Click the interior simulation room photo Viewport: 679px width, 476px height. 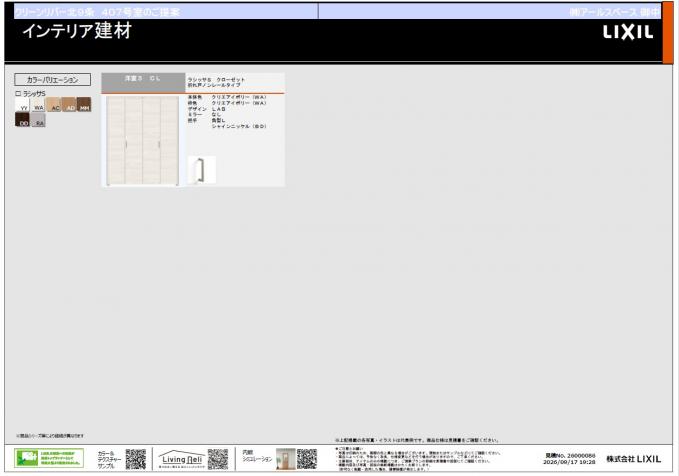(285, 459)
